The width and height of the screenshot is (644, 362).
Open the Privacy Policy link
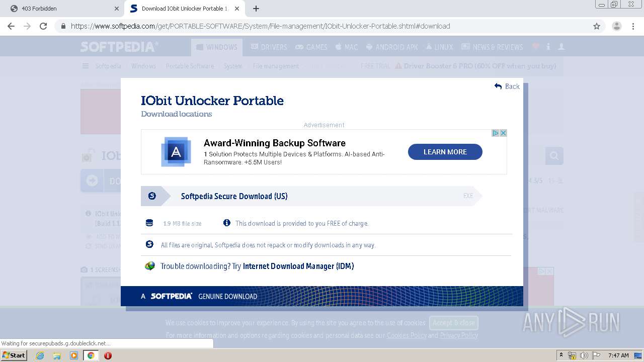click(459, 335)
